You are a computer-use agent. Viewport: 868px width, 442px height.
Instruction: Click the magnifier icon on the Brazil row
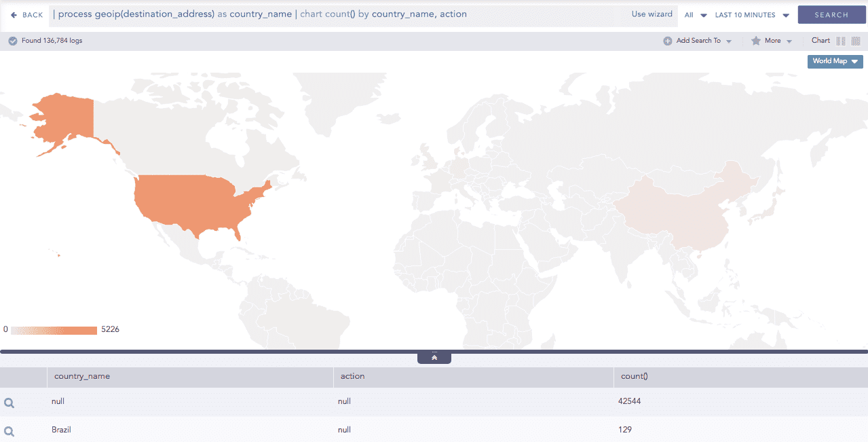coord(9,430)
